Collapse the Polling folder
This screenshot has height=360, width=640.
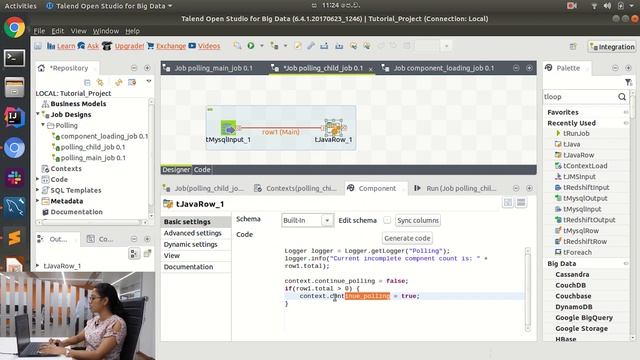click(x=43, y=125)
